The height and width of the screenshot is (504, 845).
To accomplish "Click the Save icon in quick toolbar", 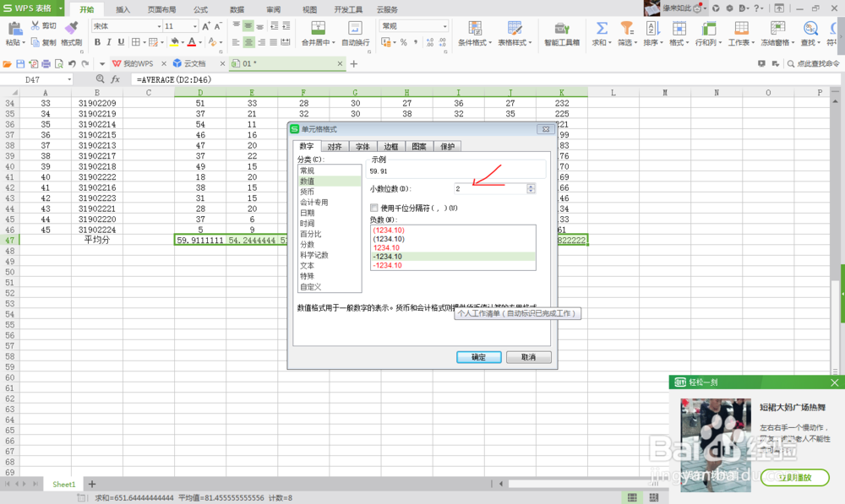I will click(x=20, y=63).
